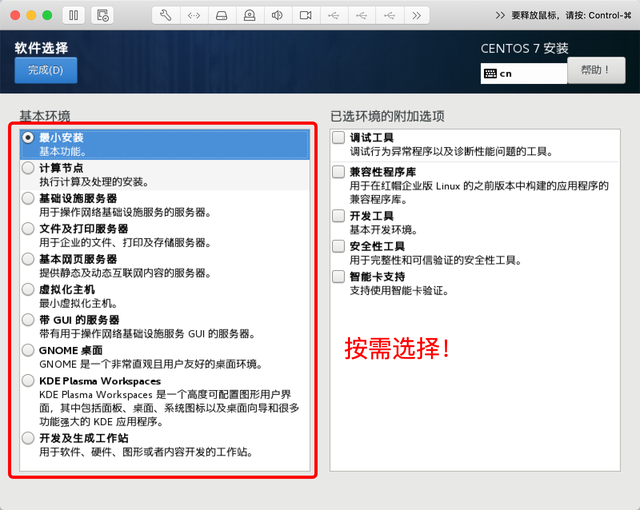
Task: Select 文件及打印服务器 radio option
Action: point(28,228)
